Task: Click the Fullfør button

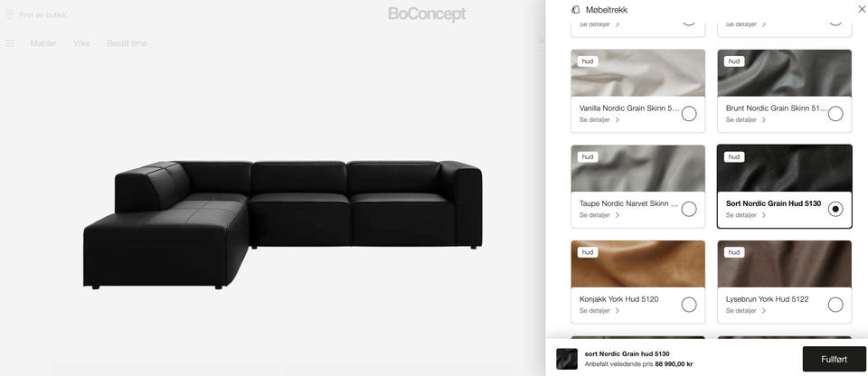Action: [x=835, y=359]
